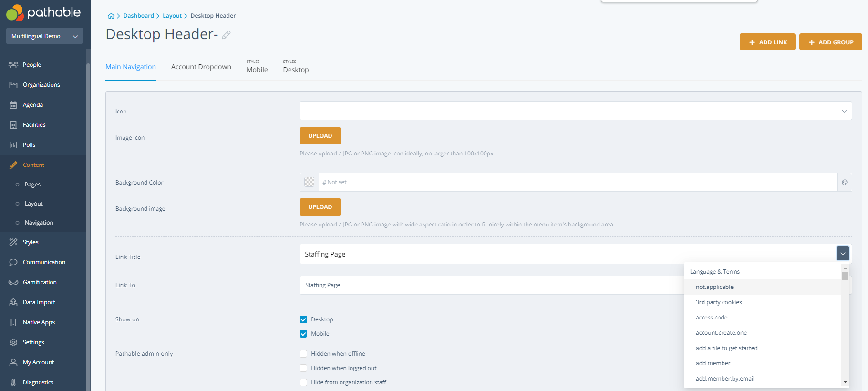The height and width of the screenshot is (391, 868).
Task: Click the Pathable logo
Action: click(43, 12)
